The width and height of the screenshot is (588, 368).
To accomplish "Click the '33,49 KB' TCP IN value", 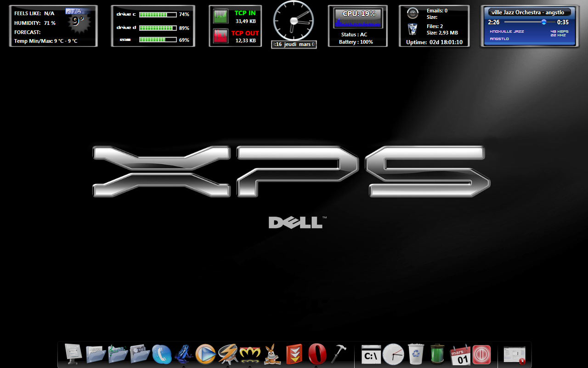I will (246, 21).
